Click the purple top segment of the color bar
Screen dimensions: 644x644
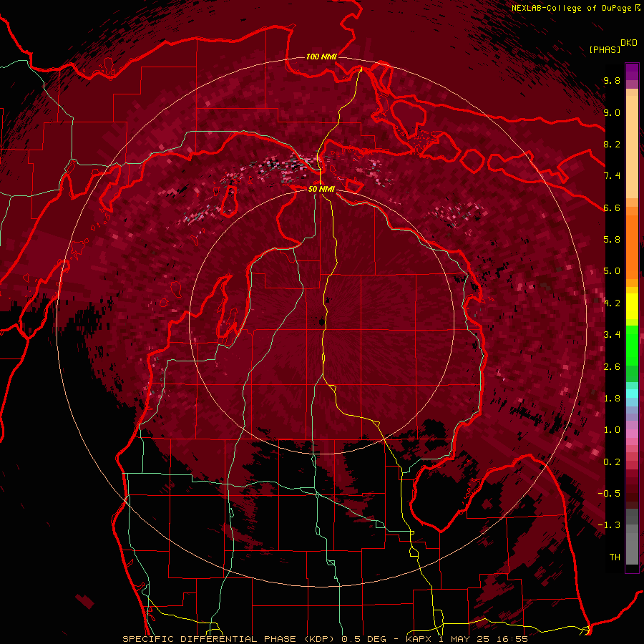click(632, 72)
